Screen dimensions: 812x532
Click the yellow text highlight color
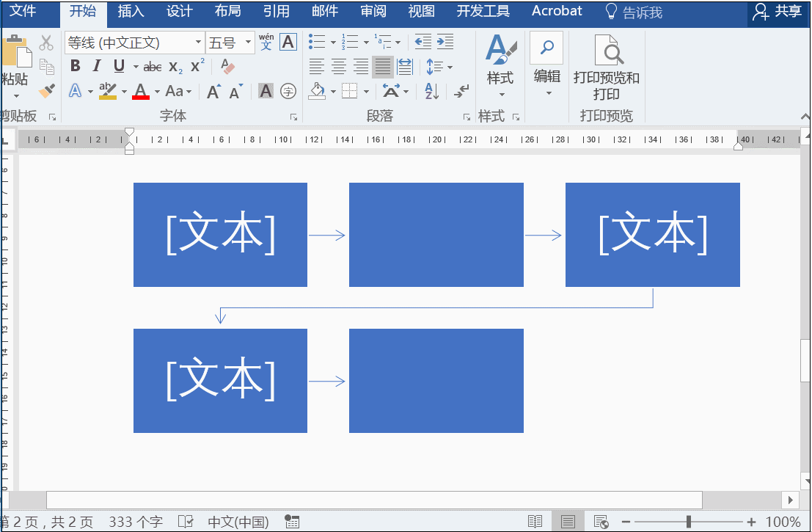[108, 91]
